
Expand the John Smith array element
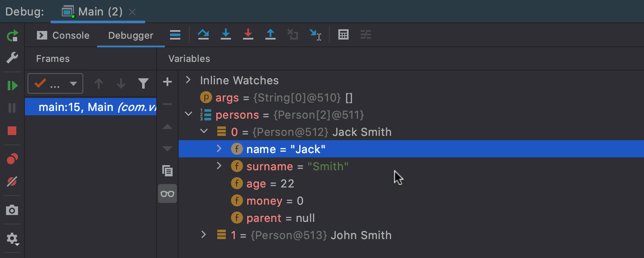pos(204,235)
